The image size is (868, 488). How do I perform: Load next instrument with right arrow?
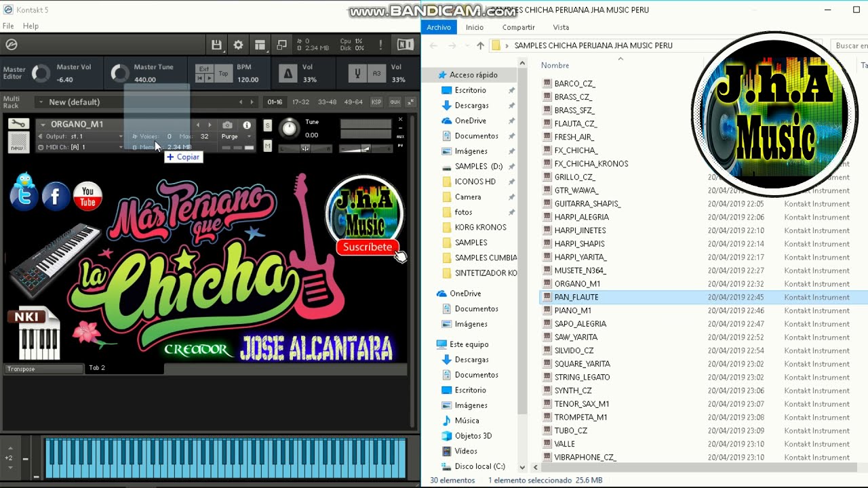click(209, 125)
